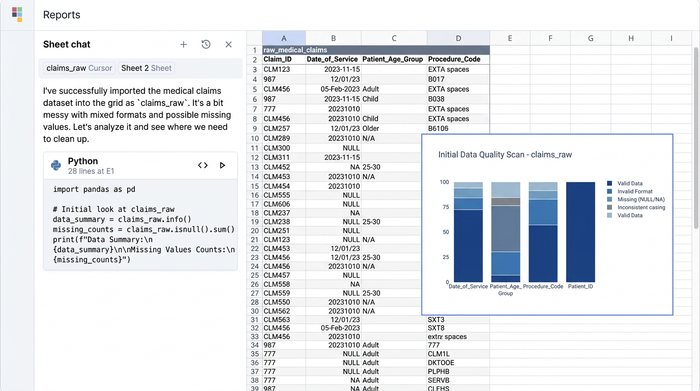
Task: Select column A header
Action: (284, 38)
